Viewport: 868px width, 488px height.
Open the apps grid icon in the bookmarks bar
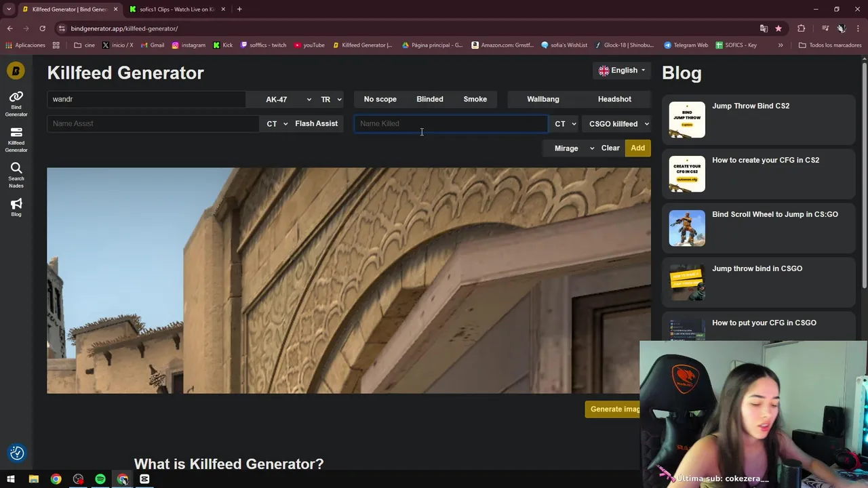point(56,45)
